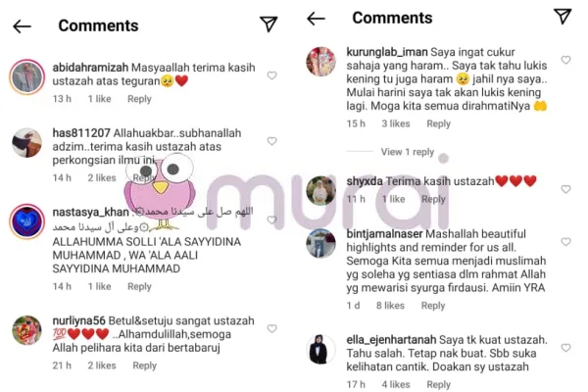This screenshot has height=392, width=588.
Task: Open nastasya_khan's profile picture
Action: coord(27,221)
